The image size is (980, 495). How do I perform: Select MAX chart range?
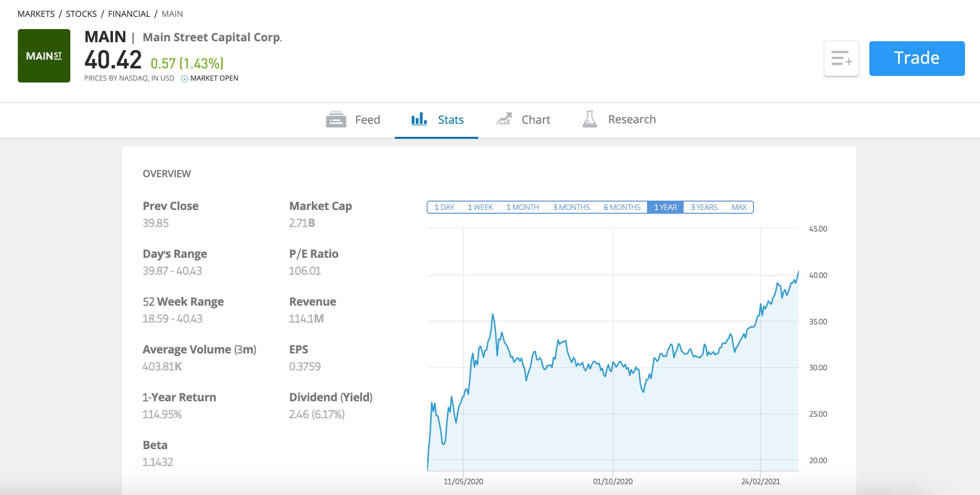[739, 207]
